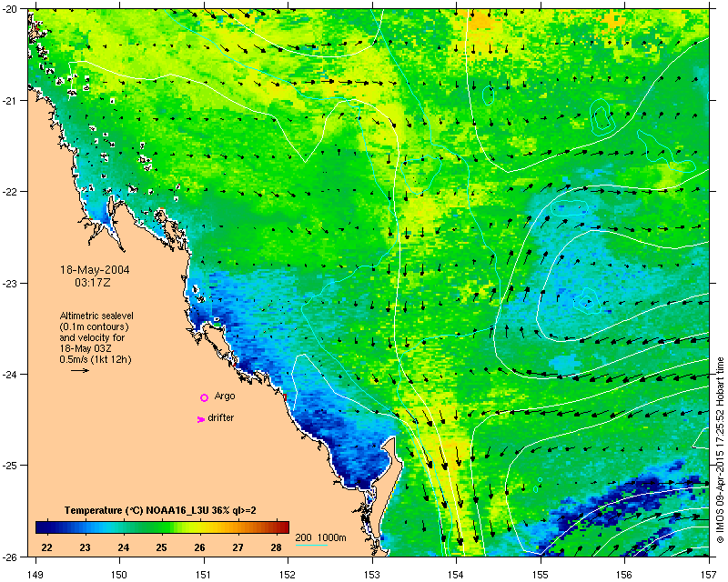728x582 pixels.
Task: Click the longitude axis label '157'
Action: click(709, 575)
